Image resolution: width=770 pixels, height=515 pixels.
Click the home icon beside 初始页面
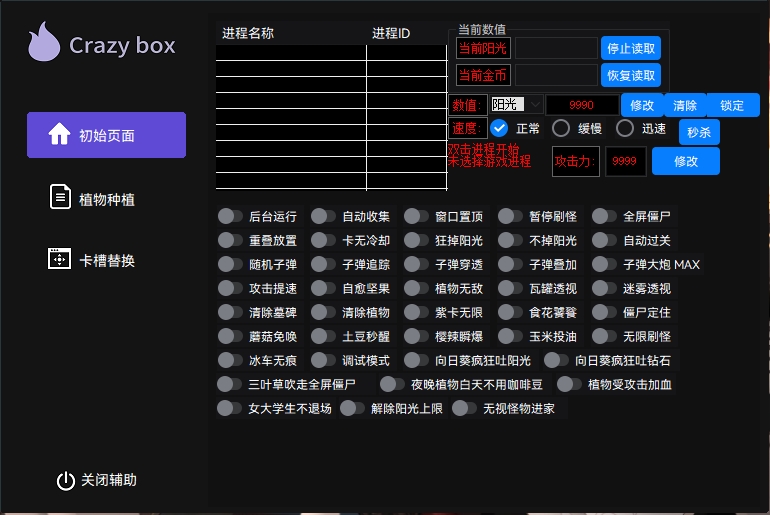point(60,135)
